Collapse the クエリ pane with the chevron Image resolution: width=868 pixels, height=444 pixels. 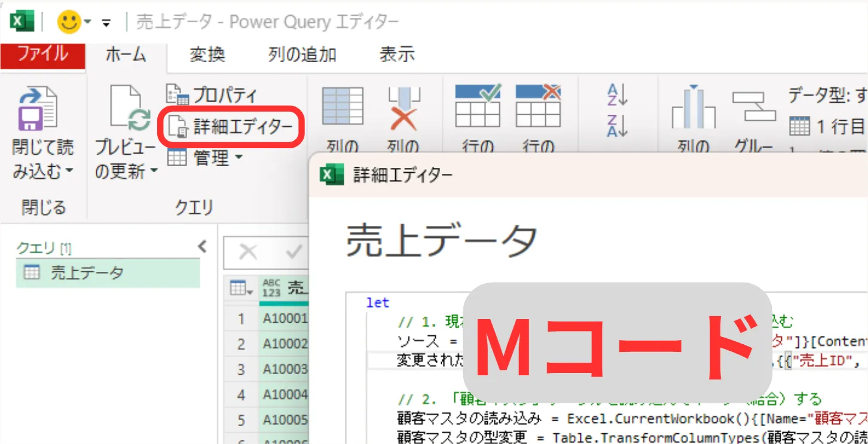click(202, 246)
